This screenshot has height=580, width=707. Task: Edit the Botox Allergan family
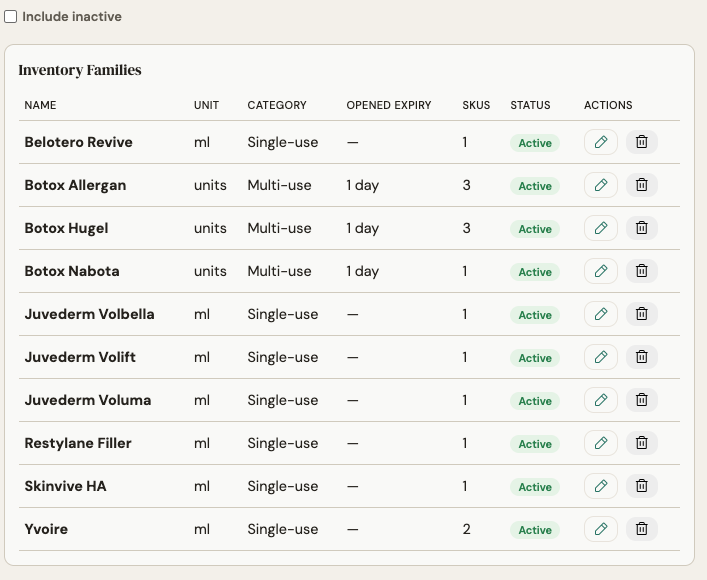click(601, 185)
